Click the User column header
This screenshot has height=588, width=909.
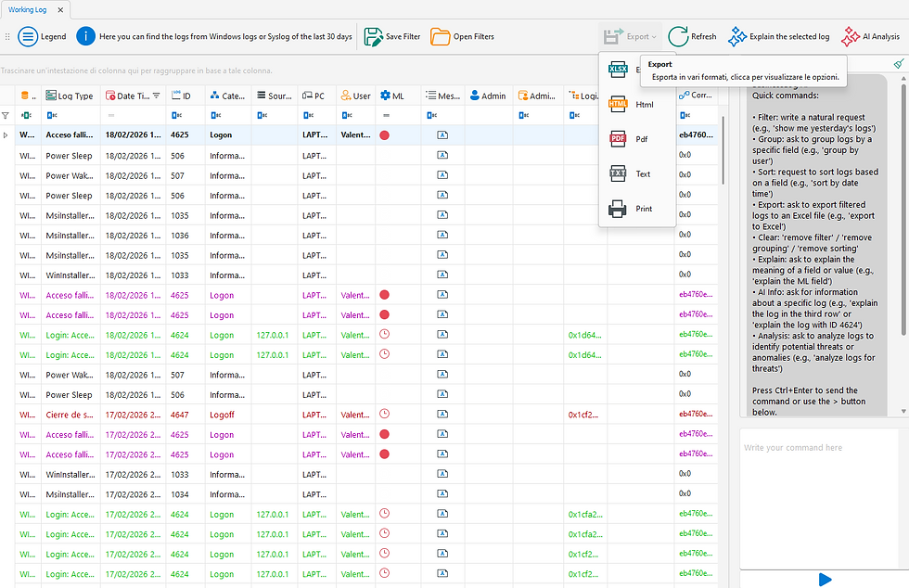pos(355,96)
